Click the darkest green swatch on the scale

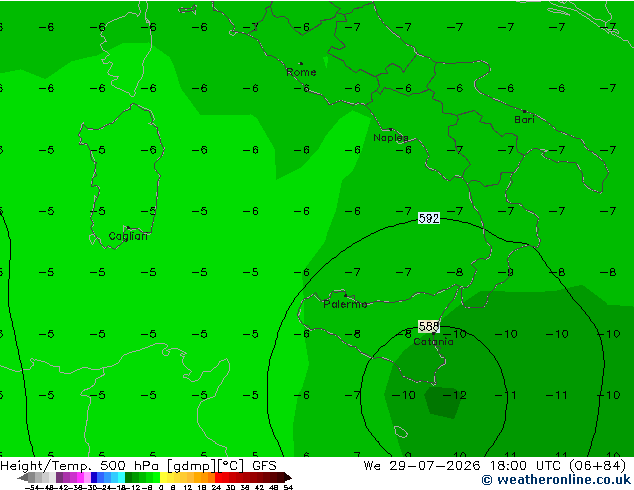(129, 477)
